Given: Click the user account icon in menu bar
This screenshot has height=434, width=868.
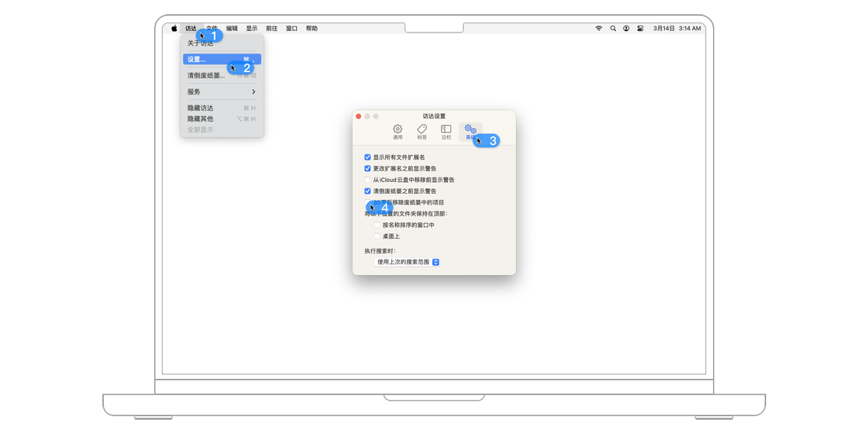Looking at the screenshot, I should tap(626, 28).
